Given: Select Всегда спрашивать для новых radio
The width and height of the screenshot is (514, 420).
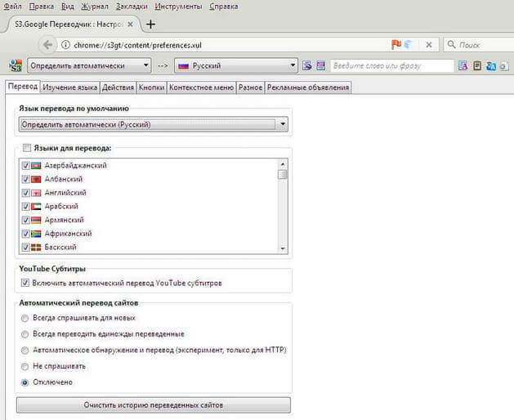Looking at the screenshot, I should (x=25, y=318).
